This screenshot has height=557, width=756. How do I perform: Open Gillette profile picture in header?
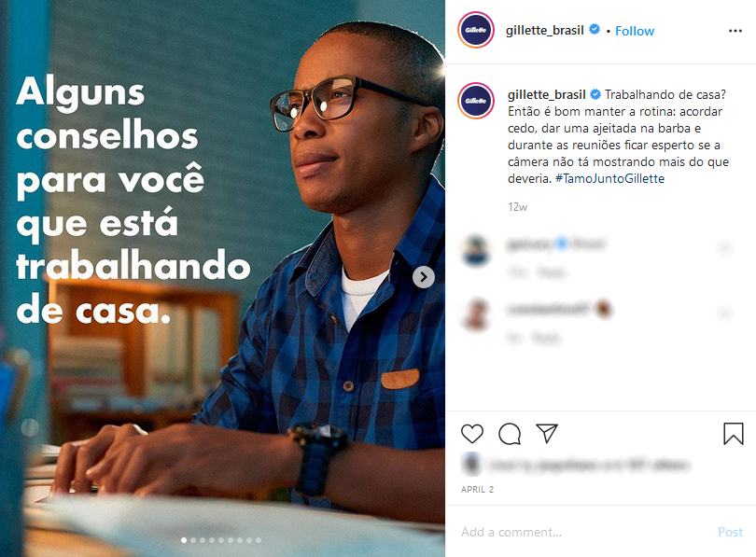(476, 30)
